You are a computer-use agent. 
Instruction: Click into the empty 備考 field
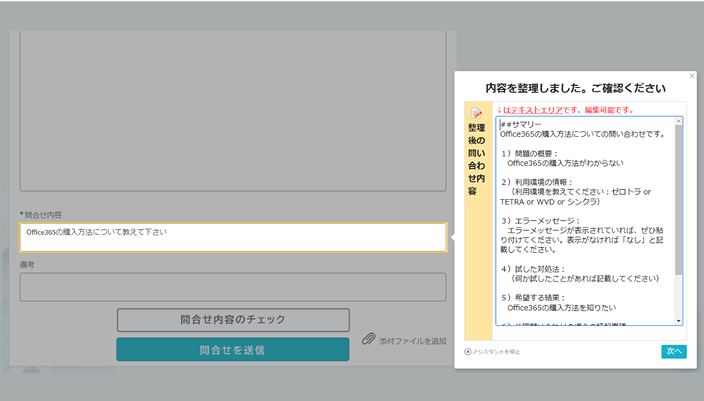232,287
